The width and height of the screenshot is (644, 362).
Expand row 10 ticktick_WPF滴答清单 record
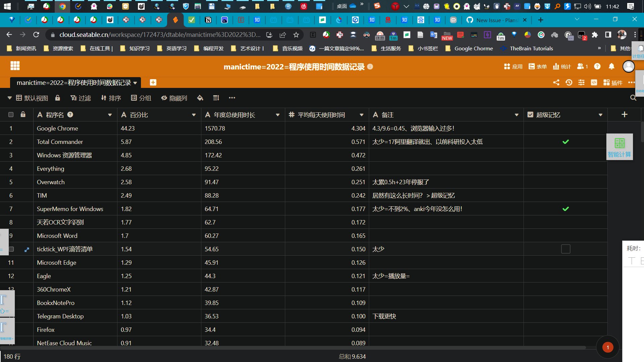tap(27, 249)
